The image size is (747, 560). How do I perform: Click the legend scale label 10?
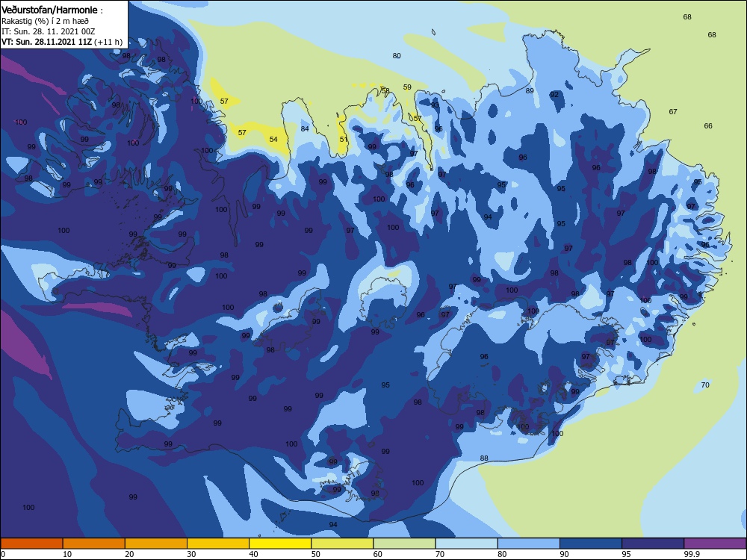tap(67, 554)
